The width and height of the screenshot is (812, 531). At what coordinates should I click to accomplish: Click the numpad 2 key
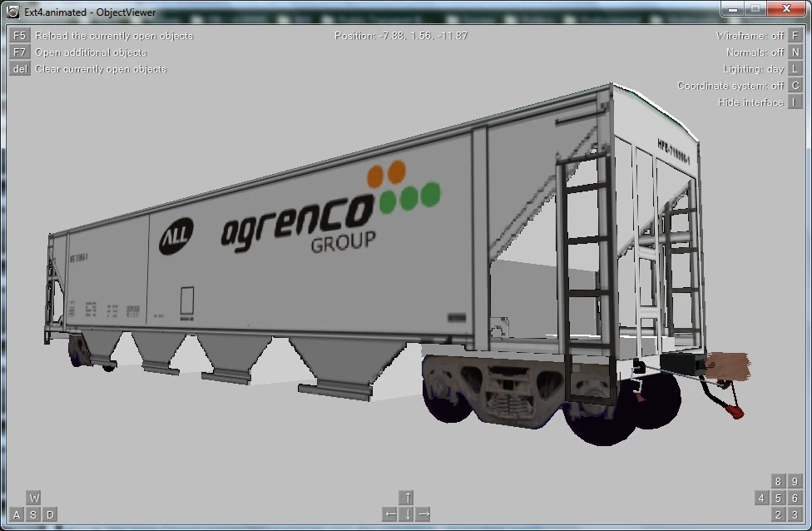[x=778, y=514]
